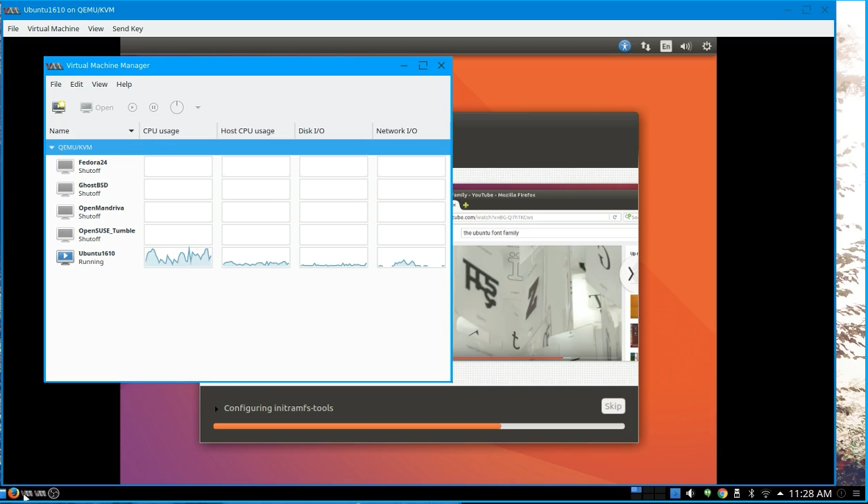Run the virtual machine play button
This screenshot has height=504, width=868.
tap(133, 108)
